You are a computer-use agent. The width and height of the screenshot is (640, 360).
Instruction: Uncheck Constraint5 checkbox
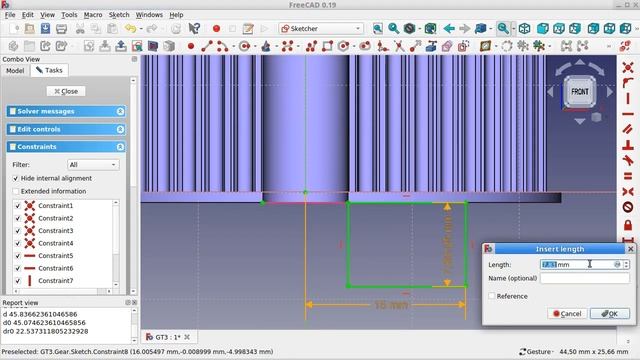coord(18,256)
